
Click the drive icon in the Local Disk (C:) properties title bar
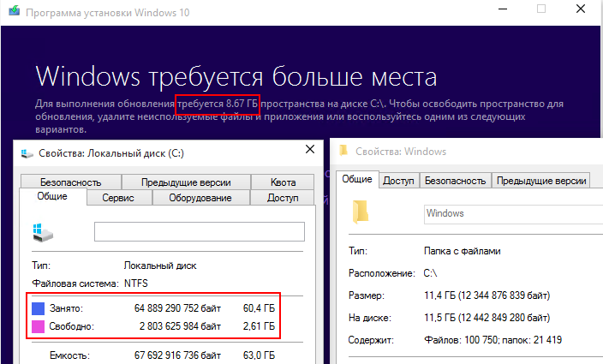pos(27,154)
